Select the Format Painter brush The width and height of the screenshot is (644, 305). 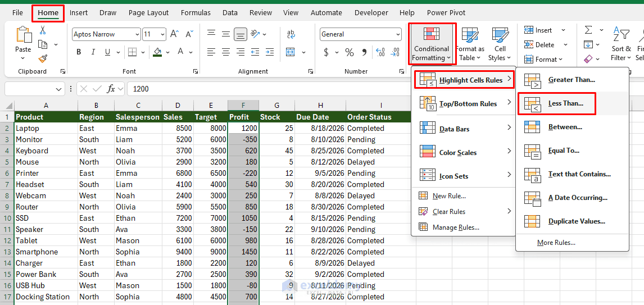click(43, 58)
